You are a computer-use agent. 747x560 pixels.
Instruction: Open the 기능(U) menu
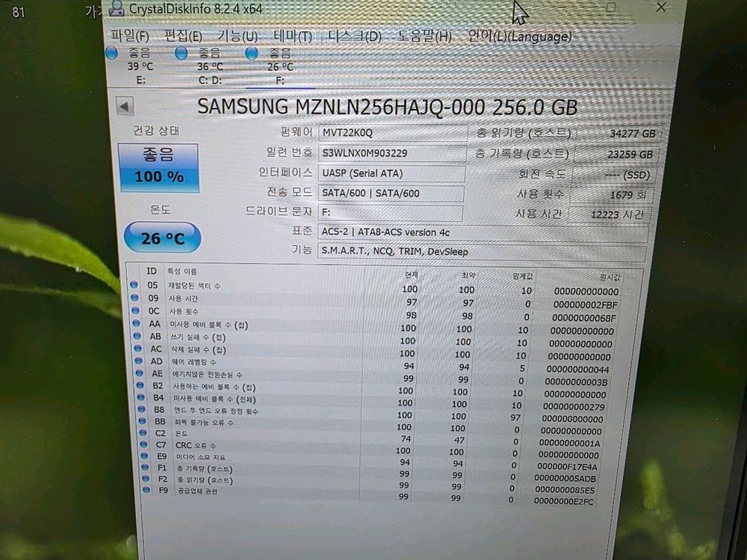click(238, 35)
